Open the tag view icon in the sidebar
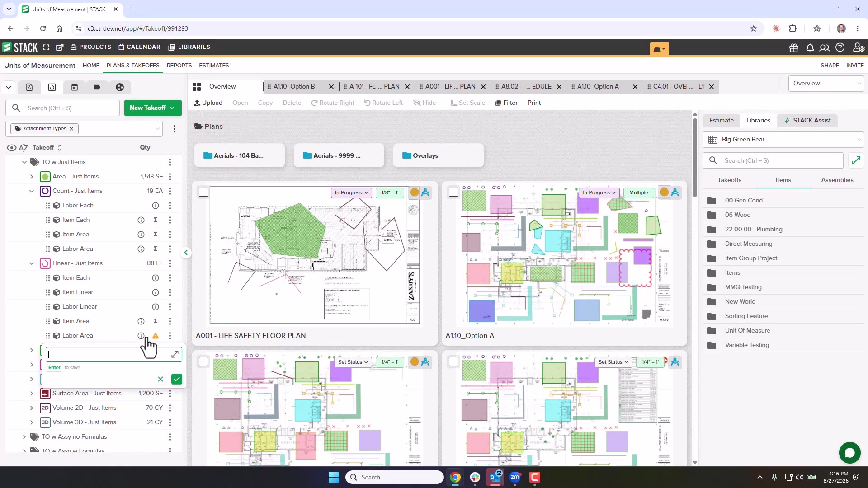Viewport: 868px width, 488px height. tap(97, 87)
